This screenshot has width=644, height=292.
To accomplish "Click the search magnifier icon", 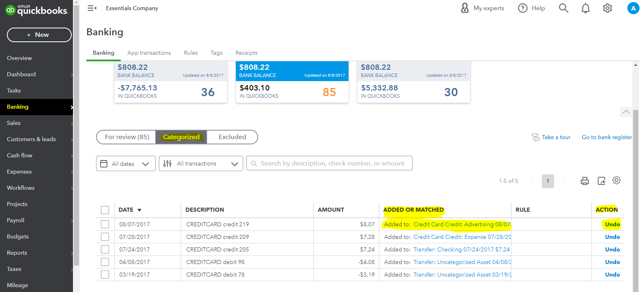I will click(x=563, y=8).
